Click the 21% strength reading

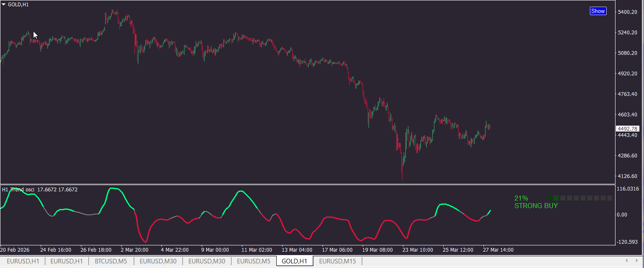pyautogui.click(x=521, y=198)
